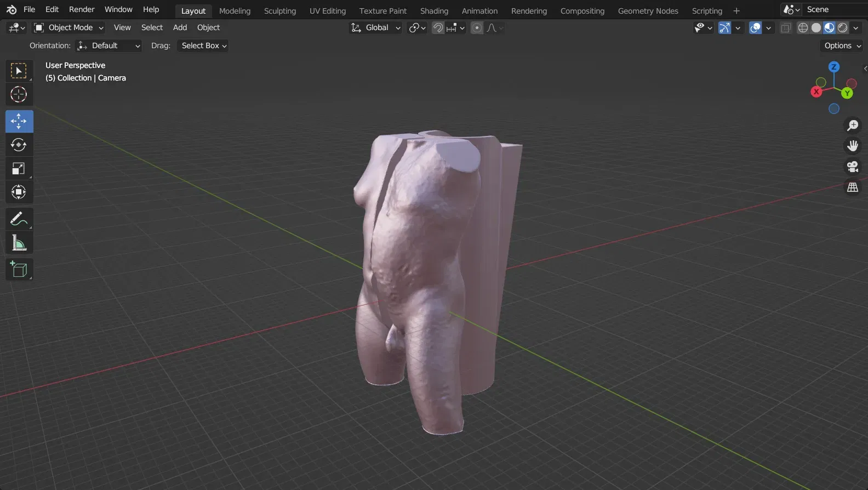This screenshot has height=490, width=868.
Task: Toggle X-Ray mode
Action: [x=786, y=28]
